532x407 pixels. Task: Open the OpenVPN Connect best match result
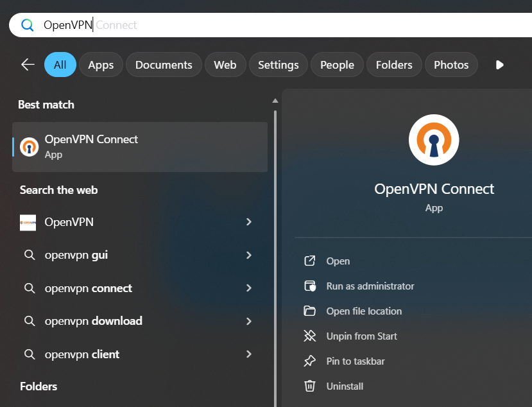point(140,147)
